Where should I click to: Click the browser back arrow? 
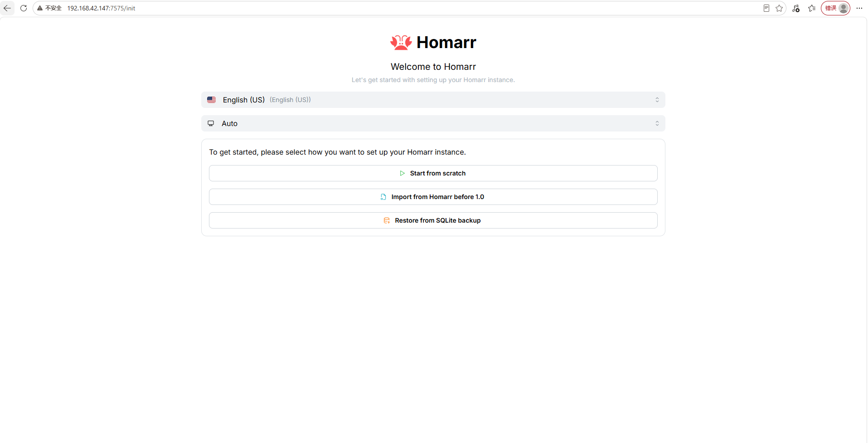pyautogui.click(x=7, y=8)
